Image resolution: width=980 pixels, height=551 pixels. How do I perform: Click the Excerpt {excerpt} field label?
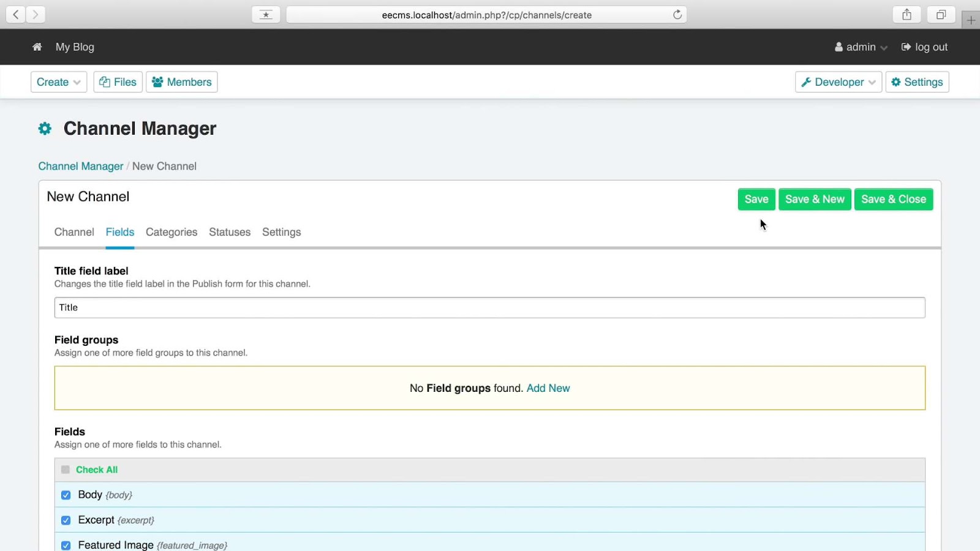tap(116, 520)
